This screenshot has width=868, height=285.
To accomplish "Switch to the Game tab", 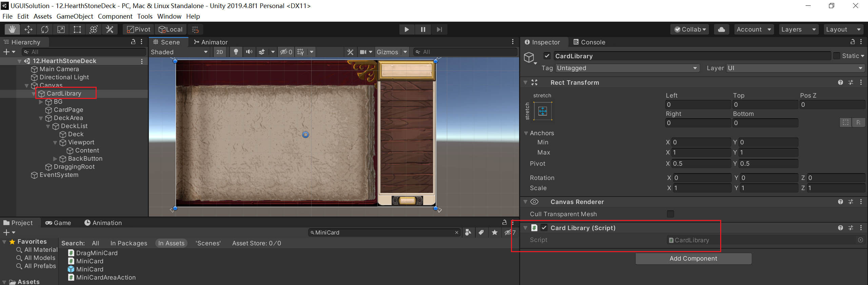I will pos(58,223).
